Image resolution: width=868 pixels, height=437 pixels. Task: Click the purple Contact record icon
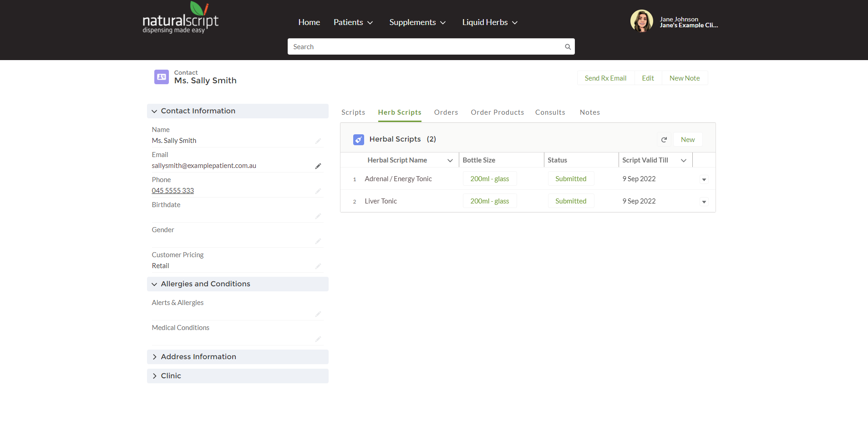(162, 77)
